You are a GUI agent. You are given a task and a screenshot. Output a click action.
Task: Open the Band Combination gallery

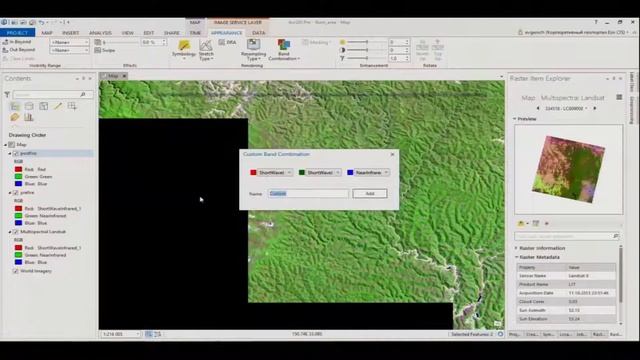pyautogui.click(x=284, y=50)
